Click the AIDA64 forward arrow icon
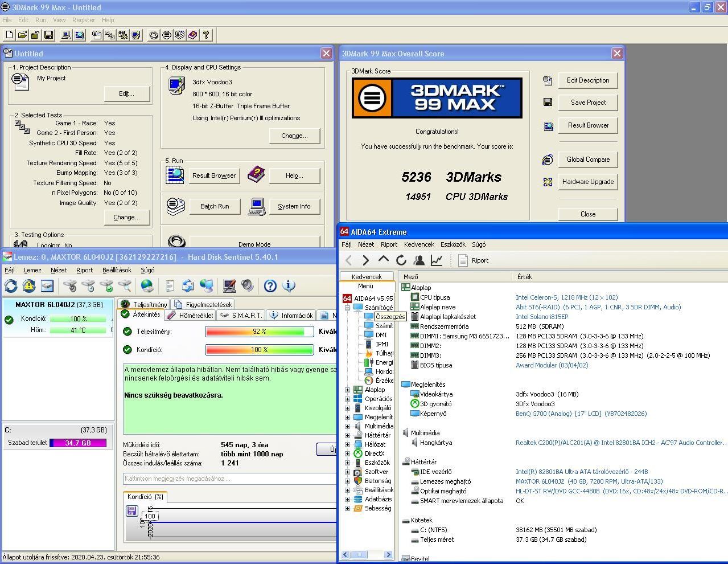 (x=365, y=260)
